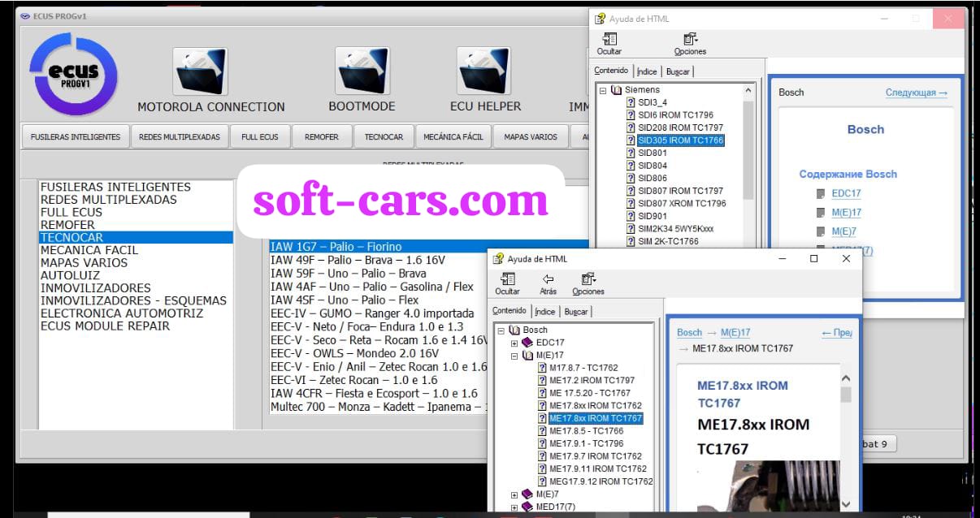This screenshot has height=518, width=980.
Task: Click the M(E)17 breadcrumb link above ME17.8xx
Action: point(735,332)
